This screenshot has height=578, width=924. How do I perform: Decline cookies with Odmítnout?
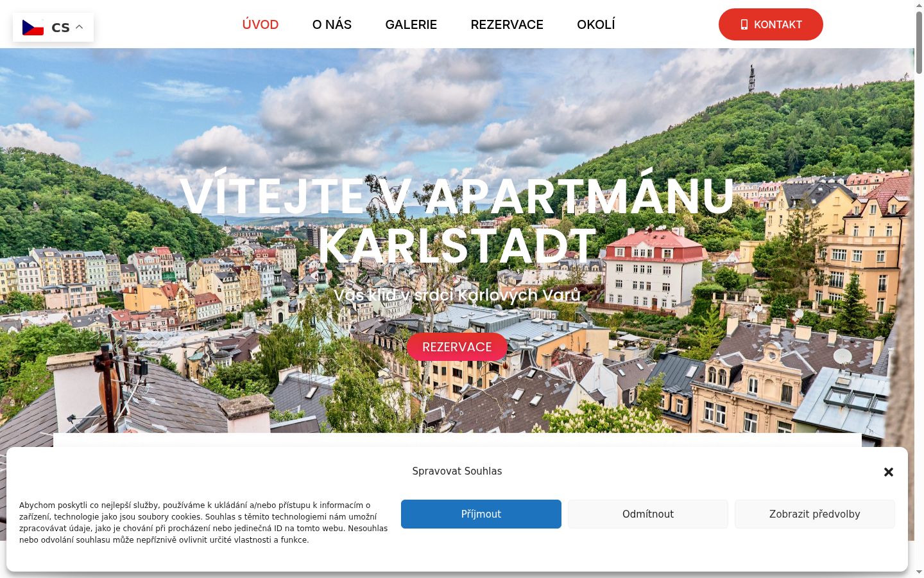[648, 514]
